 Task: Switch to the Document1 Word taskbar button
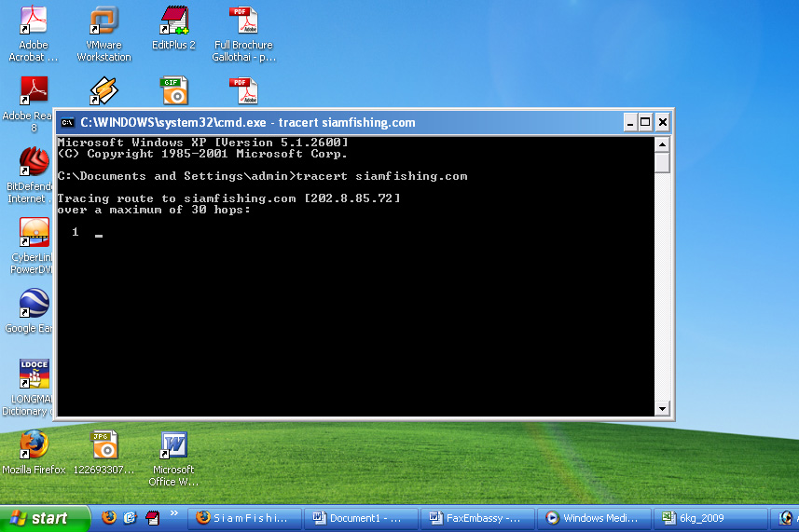click(362, 518)
